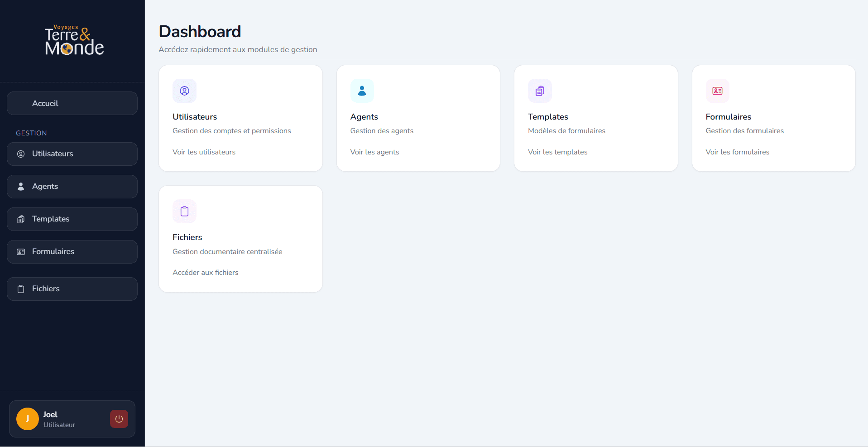Viewport: 868px width, 447px height.
Task: Open the Agents card title
Action: (364, 117)
